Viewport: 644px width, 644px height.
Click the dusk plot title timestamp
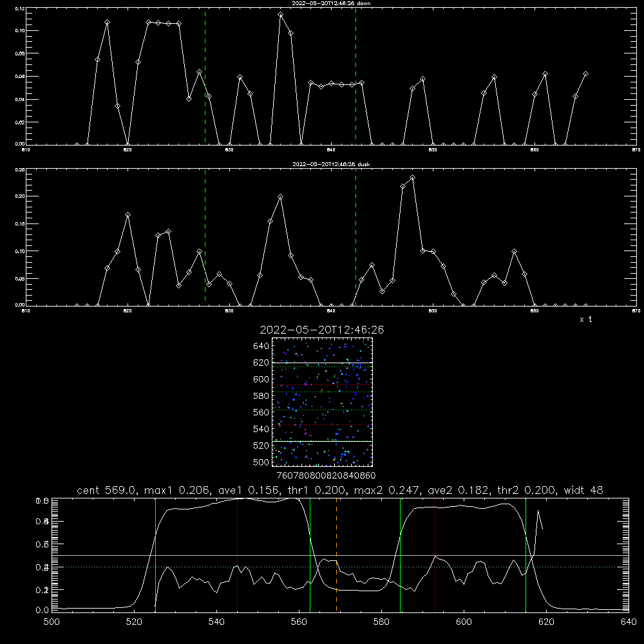click(324, 164)
